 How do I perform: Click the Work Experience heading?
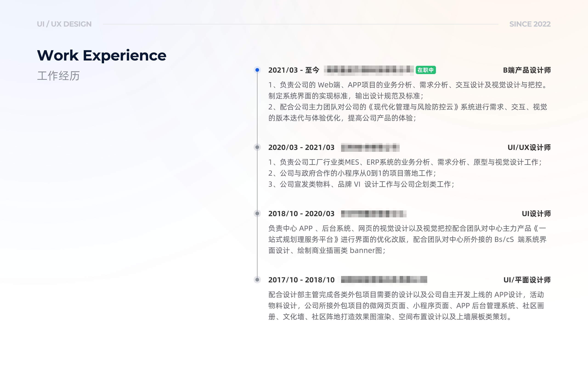tap(102, 55)
